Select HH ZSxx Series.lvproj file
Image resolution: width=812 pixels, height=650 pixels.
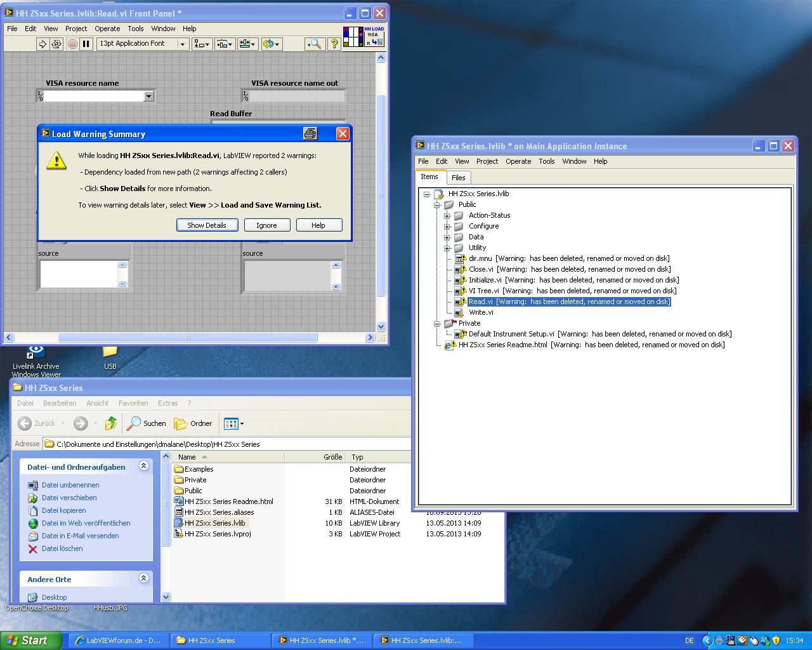pyautogui.click(x=217, y=534)
